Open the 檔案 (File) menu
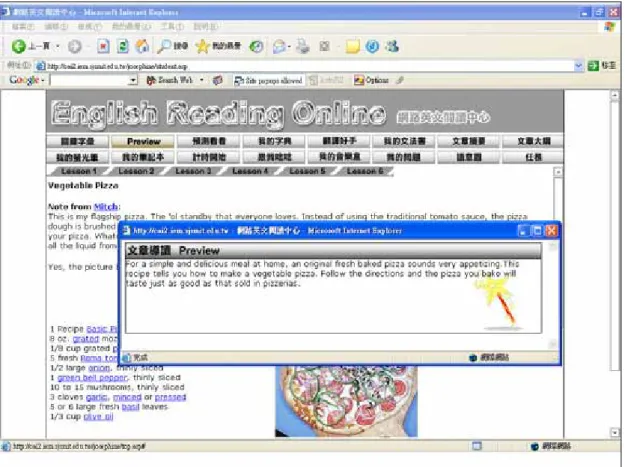The width and height of the screenshot is (625, 467). [23, 27]
